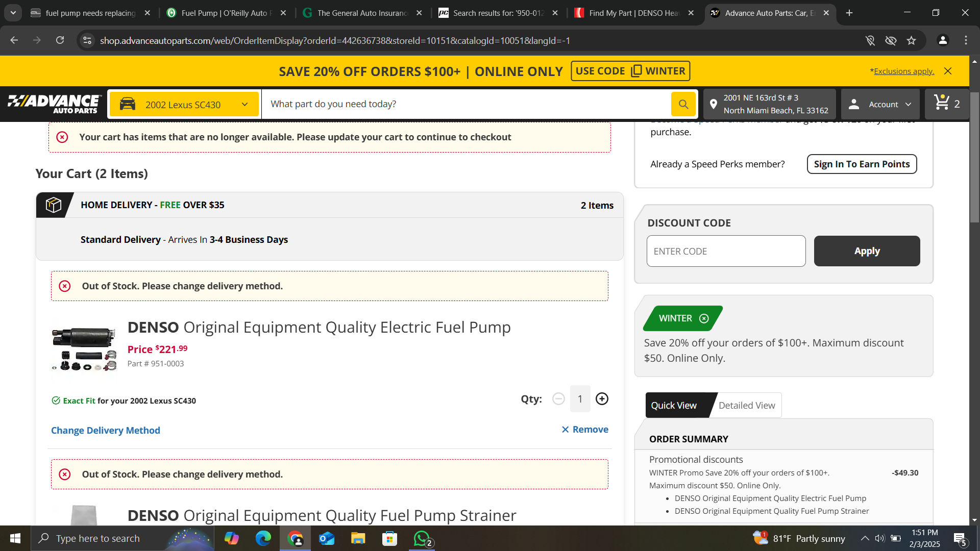Open the notification center icon
Viewport: 980px width, 551px height.
[960, 538]
